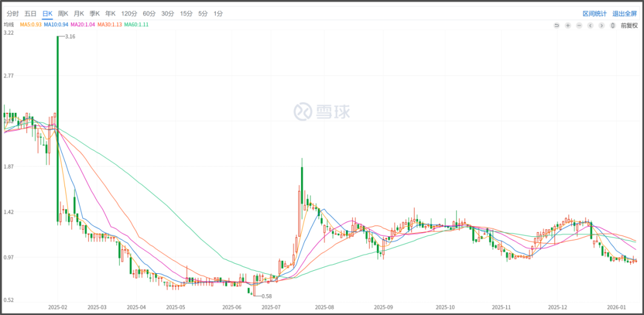Switch to the 分时 tab
Image resolution: width=644 pixels, height=315 pixels.
click(13, 13)
